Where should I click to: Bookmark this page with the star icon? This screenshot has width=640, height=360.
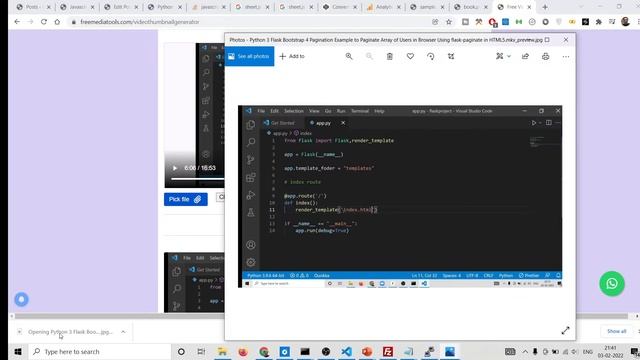[x=449, y=22]
